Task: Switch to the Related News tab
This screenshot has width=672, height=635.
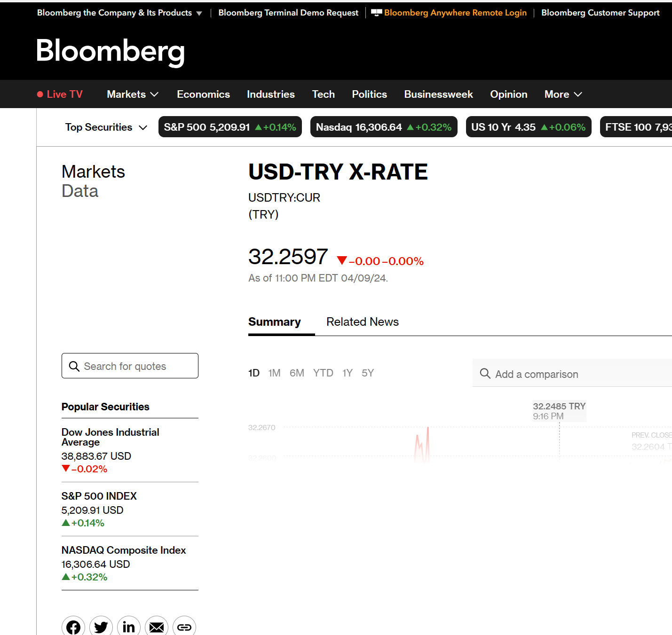Action: (363, 322)
